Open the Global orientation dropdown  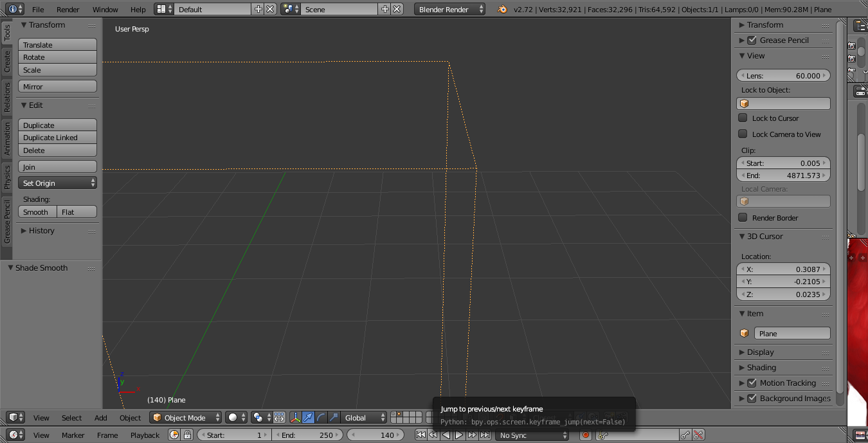[x=364, y=417]
